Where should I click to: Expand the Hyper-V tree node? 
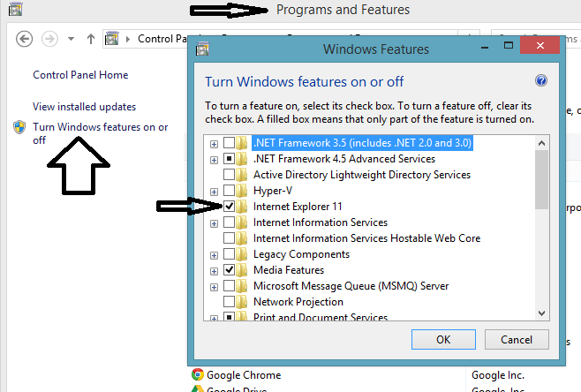click(214, 192)
